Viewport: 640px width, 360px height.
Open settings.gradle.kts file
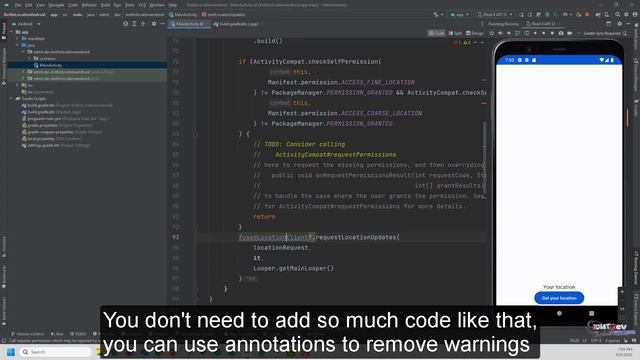(x=43, y=145)
